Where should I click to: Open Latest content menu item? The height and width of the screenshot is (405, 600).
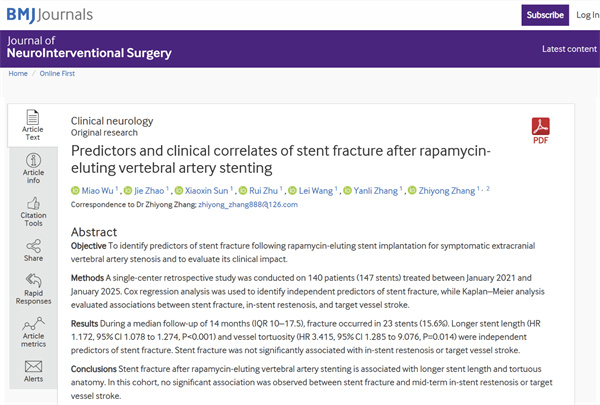(x=568, y=49)
